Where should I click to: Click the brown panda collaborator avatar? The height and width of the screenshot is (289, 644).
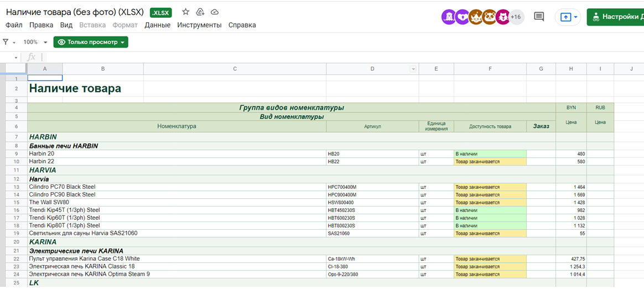489,17
